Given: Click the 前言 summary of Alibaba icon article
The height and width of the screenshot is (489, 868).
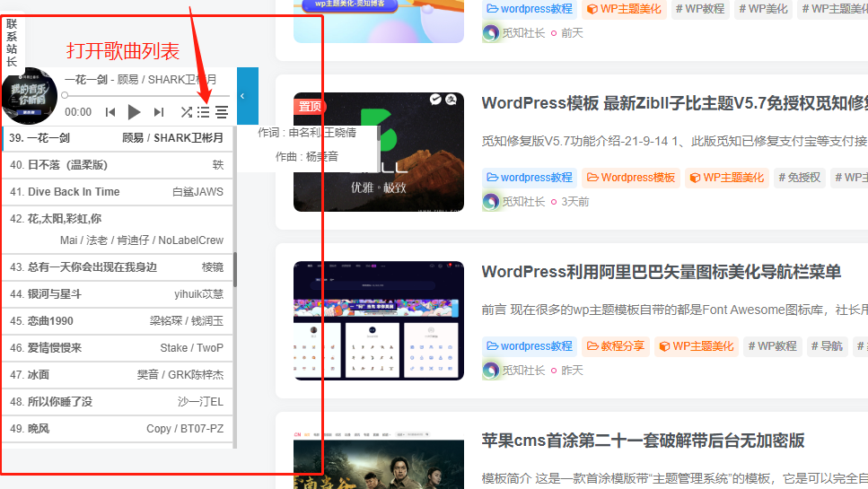Looking at the screenshot, I should [x=674, y=310].
